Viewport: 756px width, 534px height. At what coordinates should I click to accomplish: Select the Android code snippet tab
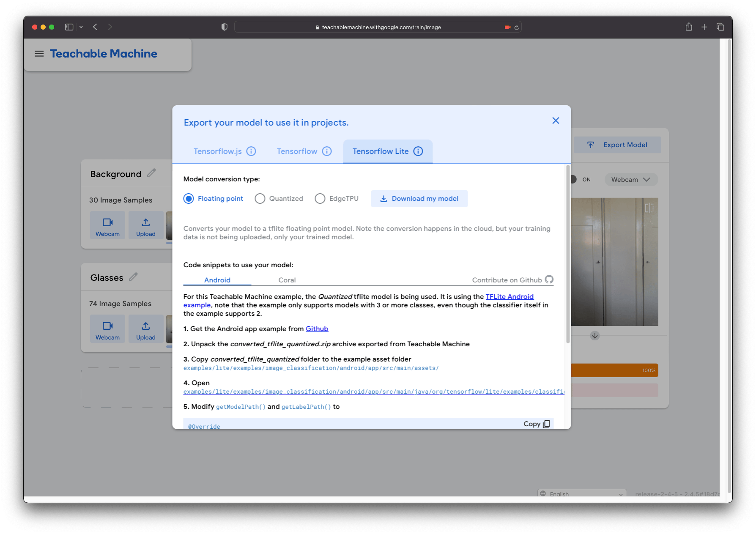[x=217, y=280]
